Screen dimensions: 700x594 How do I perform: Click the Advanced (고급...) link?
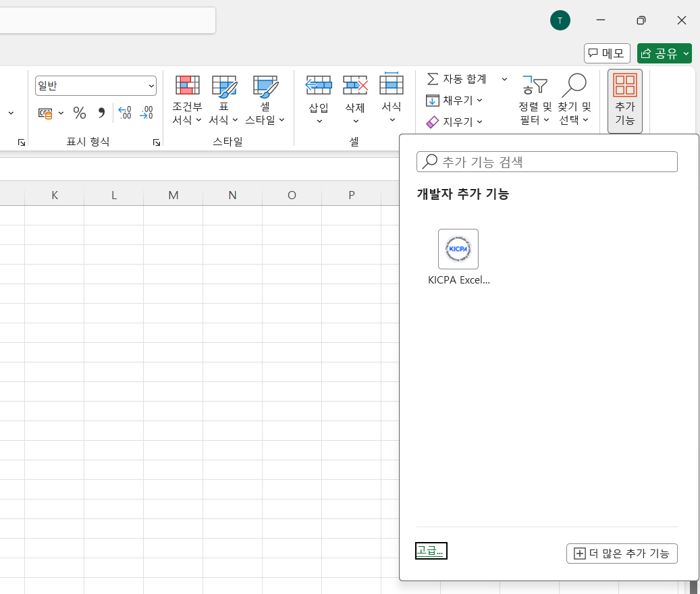point(431,551)
